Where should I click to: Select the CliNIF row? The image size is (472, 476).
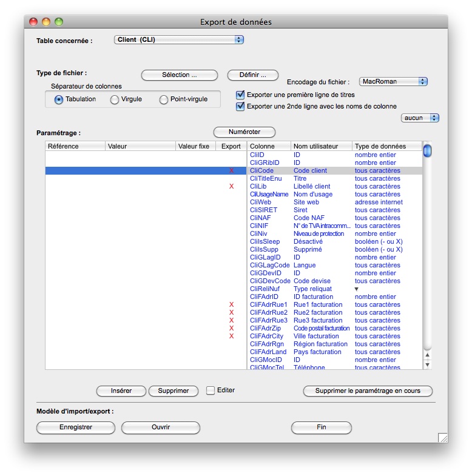[234, 226]
